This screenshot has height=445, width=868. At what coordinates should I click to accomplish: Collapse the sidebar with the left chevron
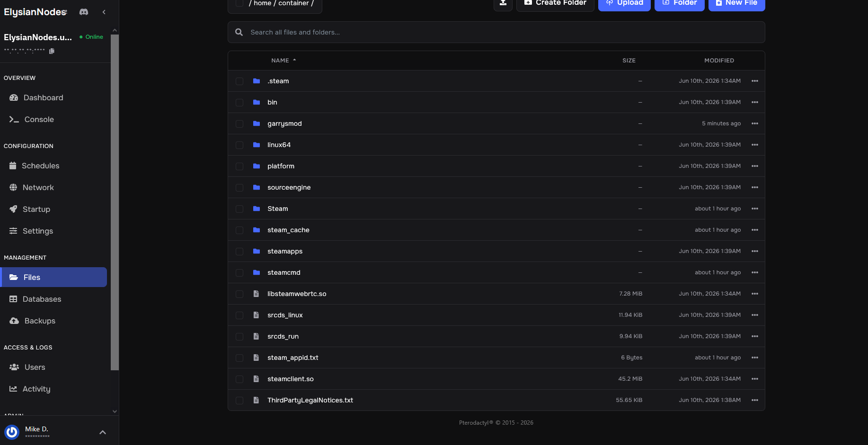click(104, 12)
